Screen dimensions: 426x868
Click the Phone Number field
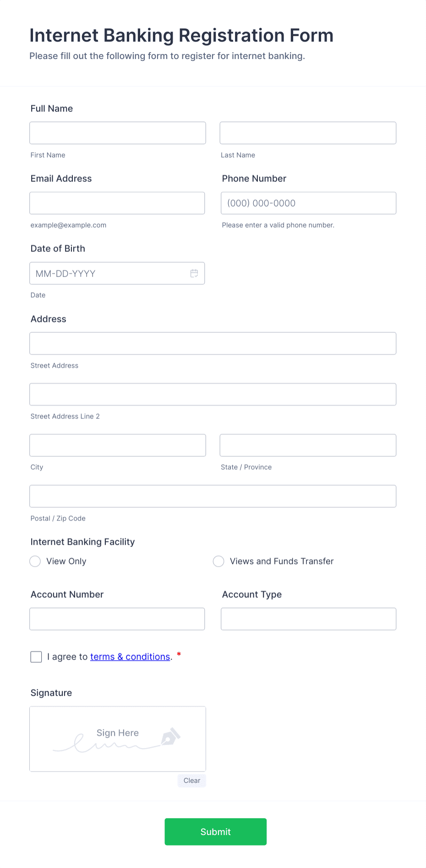point(308,203)
